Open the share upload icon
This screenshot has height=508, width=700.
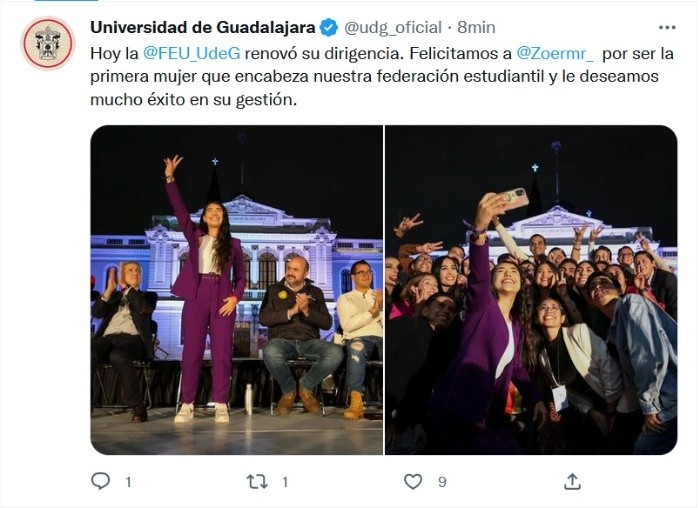point(572,481)
